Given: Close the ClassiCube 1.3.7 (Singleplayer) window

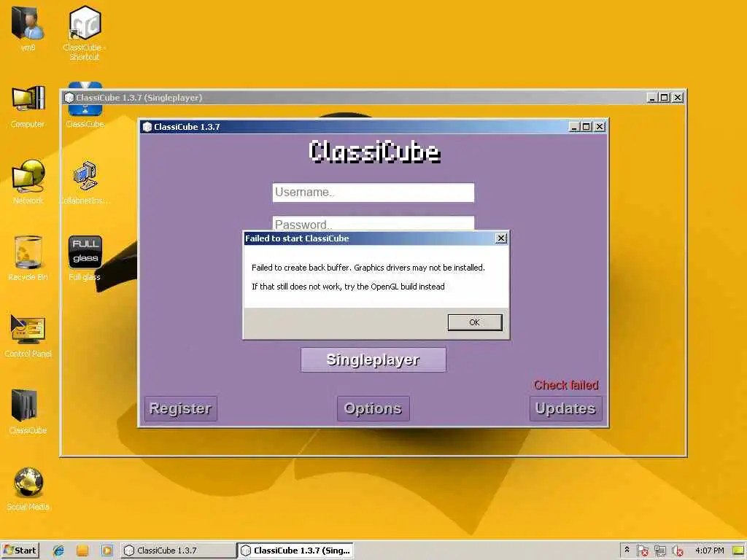Looking at the screenshot, I should (x=678, y=98).
